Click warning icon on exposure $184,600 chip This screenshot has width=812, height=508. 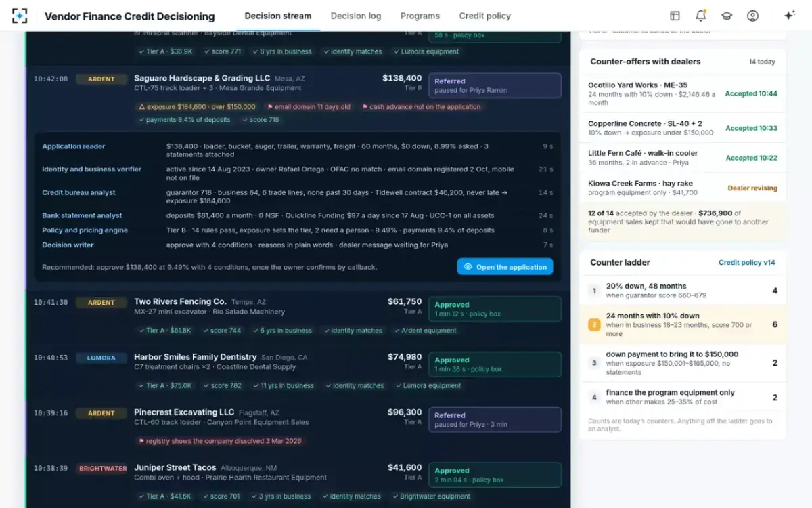(141, 107)
